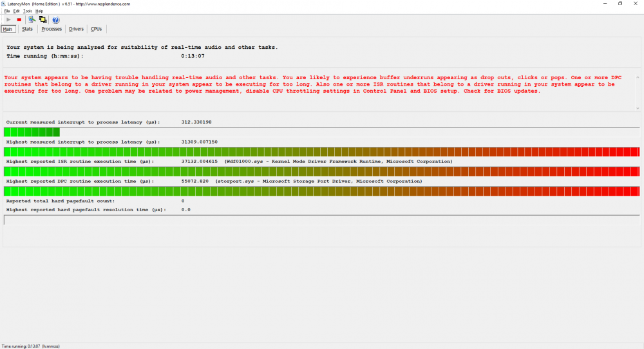The height and width of the screenshot is (349, 644).
Task: Open the Help menu
Action: point(39,11)
